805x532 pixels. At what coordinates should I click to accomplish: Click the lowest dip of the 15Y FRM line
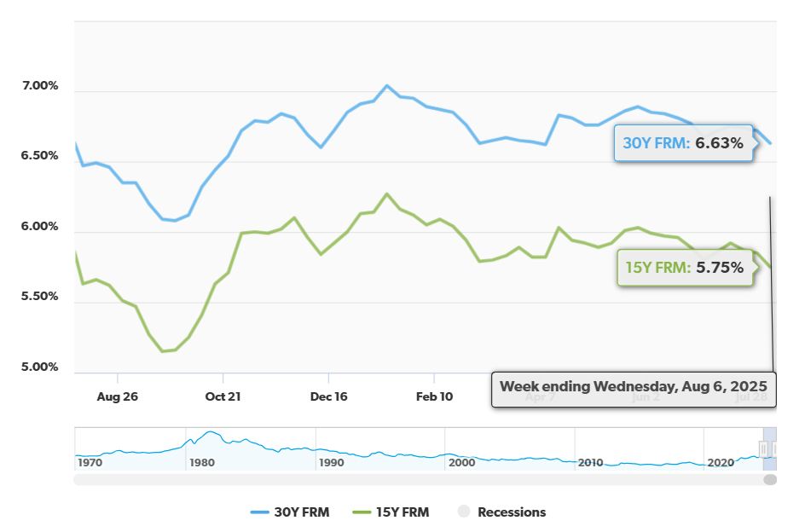pos(163,350)
